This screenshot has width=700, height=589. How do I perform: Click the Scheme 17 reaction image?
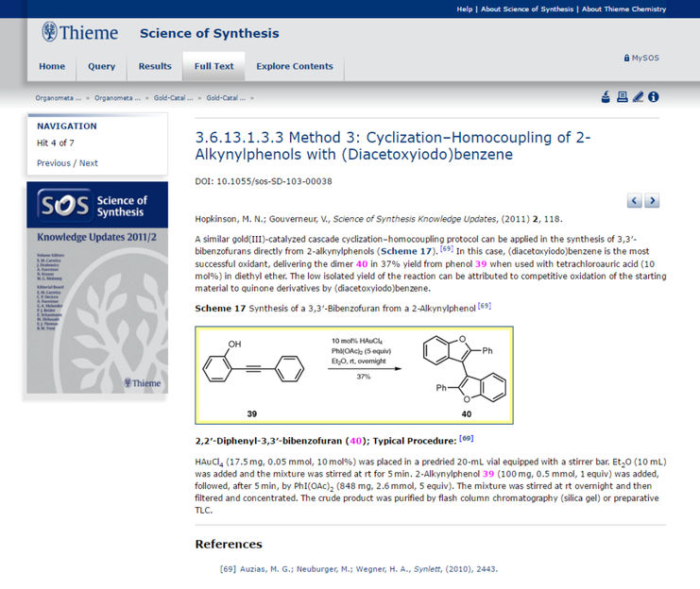point(354,375)
